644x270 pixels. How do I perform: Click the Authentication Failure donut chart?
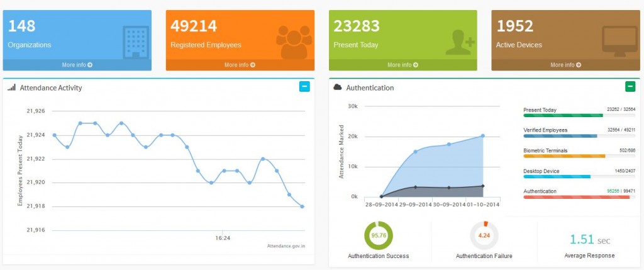pos(484,236)
